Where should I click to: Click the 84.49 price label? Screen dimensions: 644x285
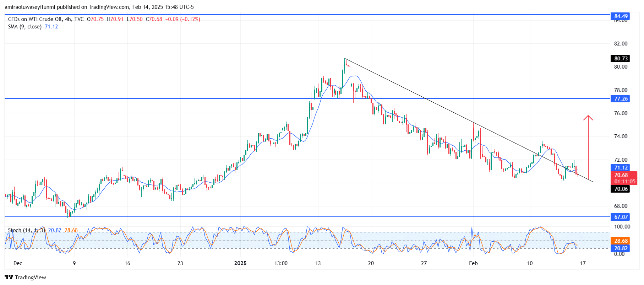click(x=621, y=16)
